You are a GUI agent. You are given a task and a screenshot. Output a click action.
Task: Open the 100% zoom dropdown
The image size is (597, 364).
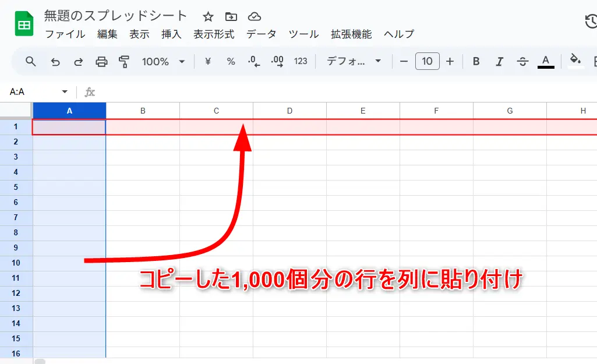164,61
